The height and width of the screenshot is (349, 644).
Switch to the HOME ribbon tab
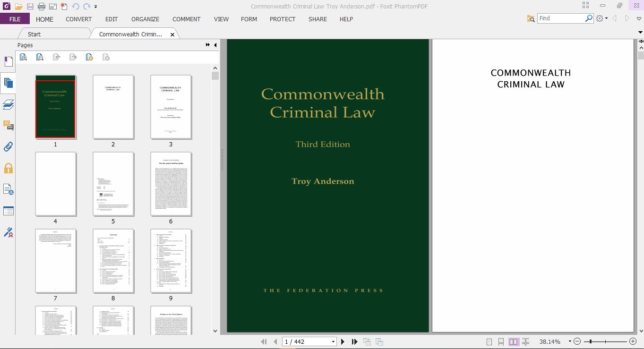tap(45, 19)
